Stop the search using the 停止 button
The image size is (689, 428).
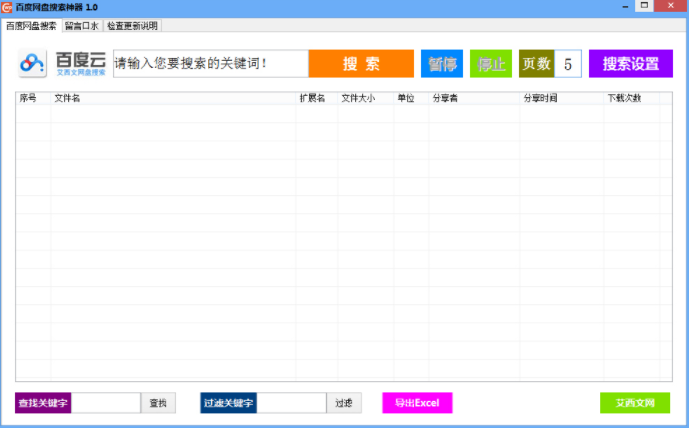pyautogui.click(x=490, y=64)
